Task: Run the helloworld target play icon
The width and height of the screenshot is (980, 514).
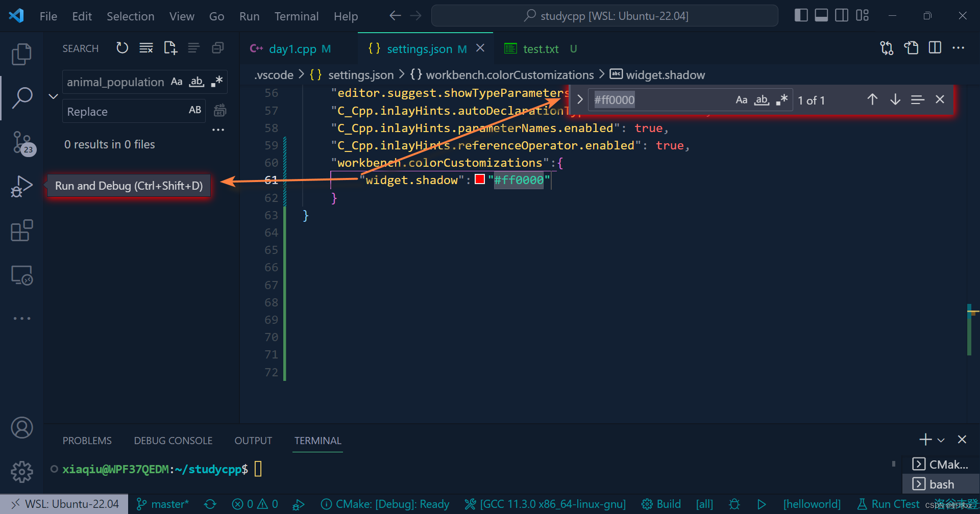Action: 762,504
